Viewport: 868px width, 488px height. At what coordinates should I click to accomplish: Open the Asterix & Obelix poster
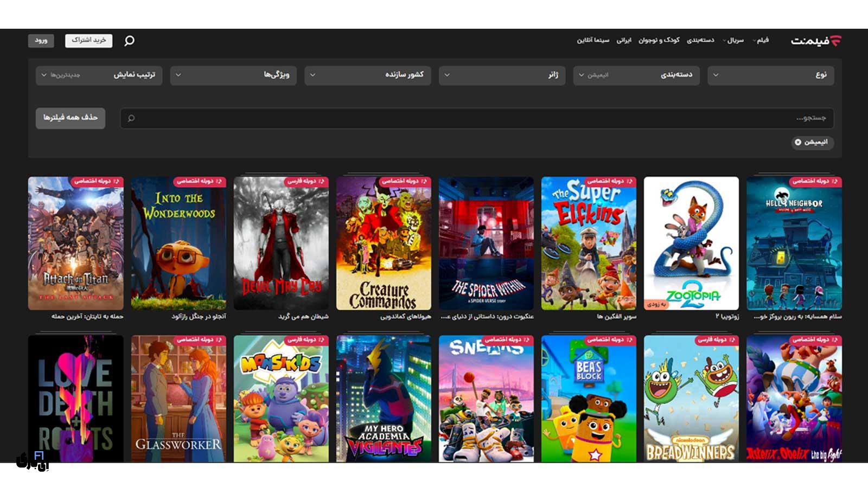click(x=794, y=399)
